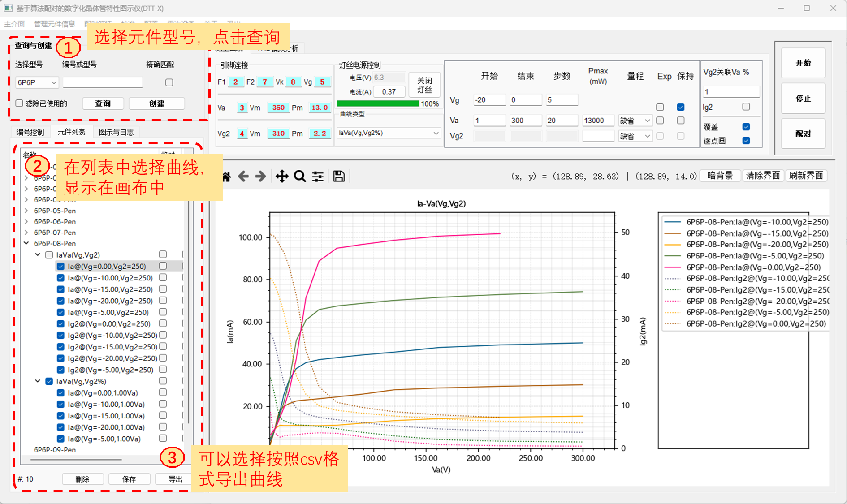The height and width of the screenshot is (504, 847).
Task: Open the subplot configuration sliders icon
Action: 318,177
